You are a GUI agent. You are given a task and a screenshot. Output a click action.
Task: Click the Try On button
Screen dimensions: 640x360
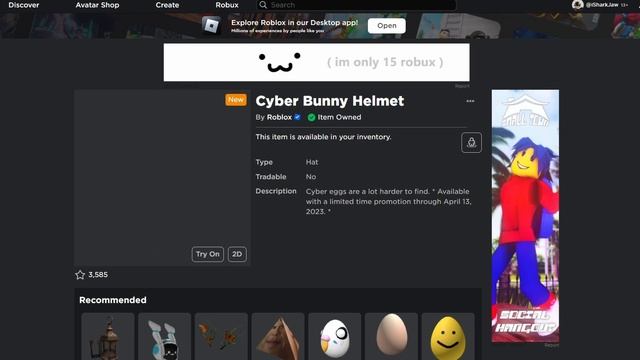point(207,254)
